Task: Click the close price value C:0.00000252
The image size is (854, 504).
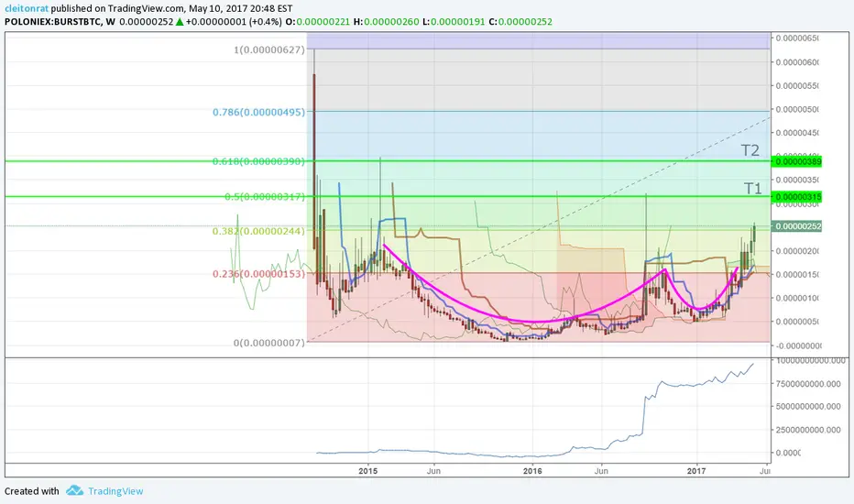Action: pyautogui.click(x=520, y=22)
